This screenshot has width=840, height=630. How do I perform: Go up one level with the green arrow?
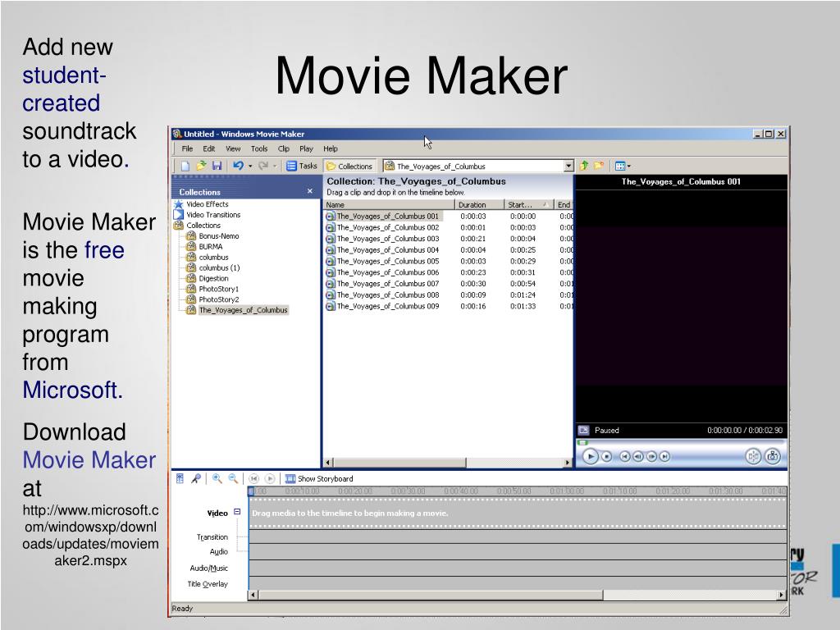click(584, 166)
